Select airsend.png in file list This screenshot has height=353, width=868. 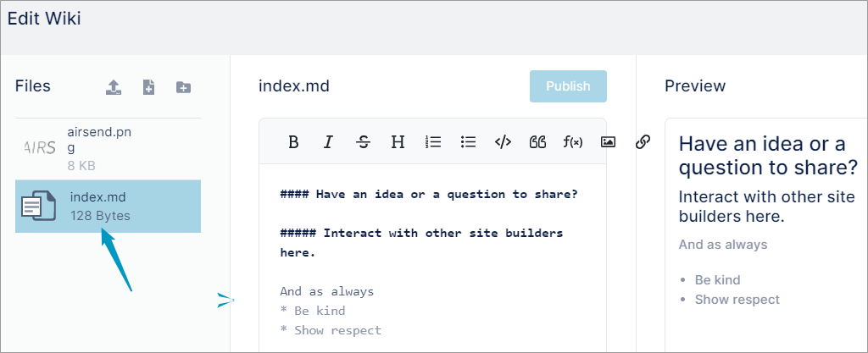(x=108, y=149)
